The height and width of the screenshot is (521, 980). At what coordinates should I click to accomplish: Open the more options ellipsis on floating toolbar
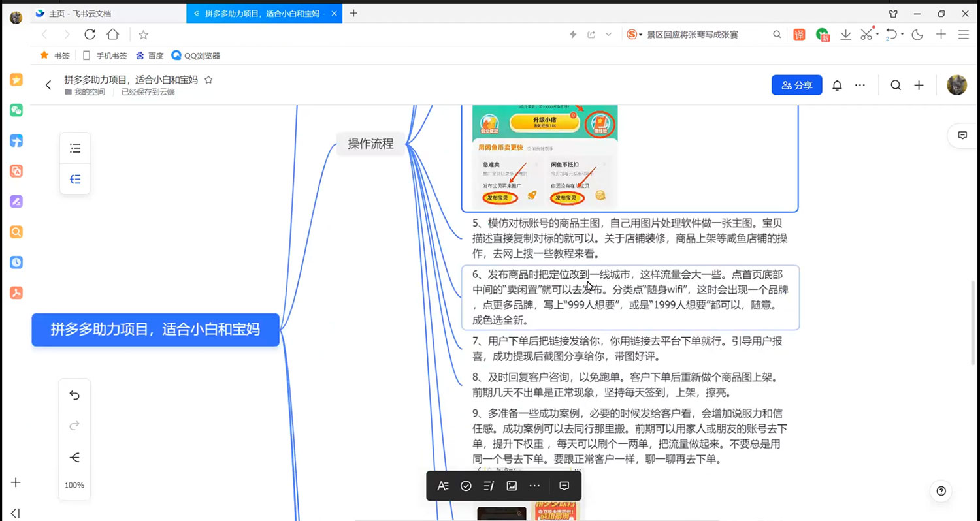click(x=534, y=486)
